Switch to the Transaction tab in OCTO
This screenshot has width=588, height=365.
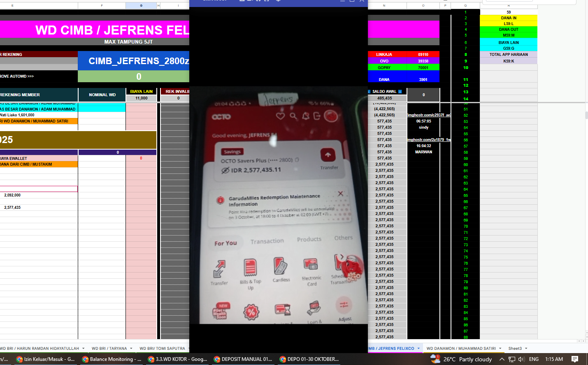click(x=267, y=241)
